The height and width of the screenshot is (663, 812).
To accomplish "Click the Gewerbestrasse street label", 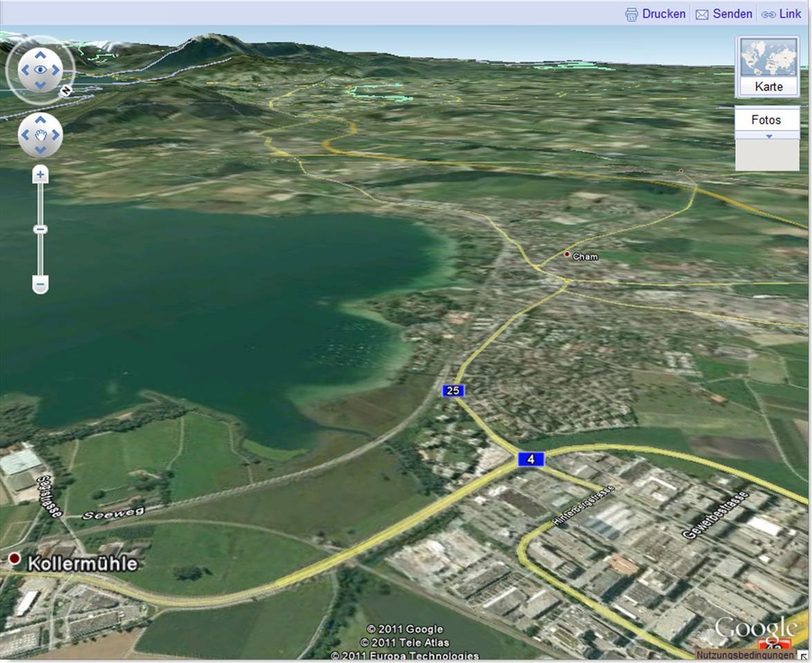I will click(x=716, y=515).
